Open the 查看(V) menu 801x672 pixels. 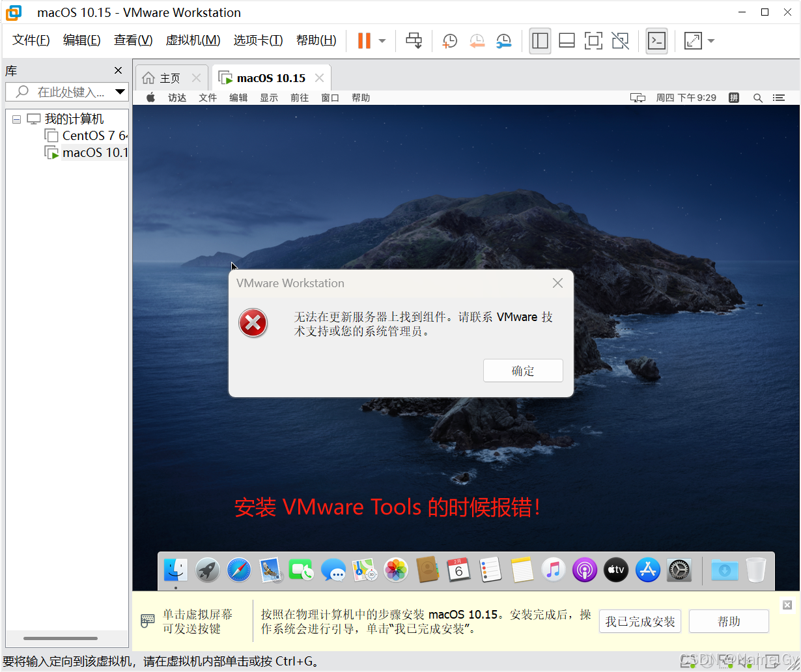[x=133, y=40]
